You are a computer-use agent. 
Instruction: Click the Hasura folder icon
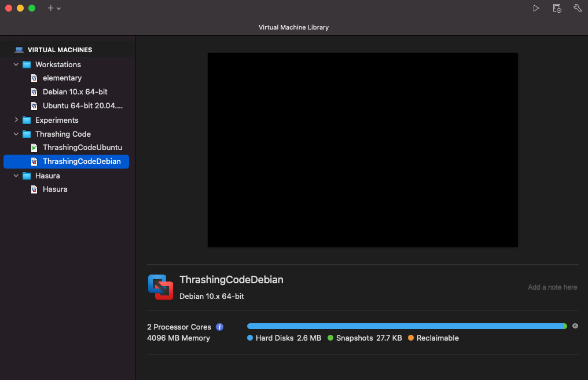point(27,176)
